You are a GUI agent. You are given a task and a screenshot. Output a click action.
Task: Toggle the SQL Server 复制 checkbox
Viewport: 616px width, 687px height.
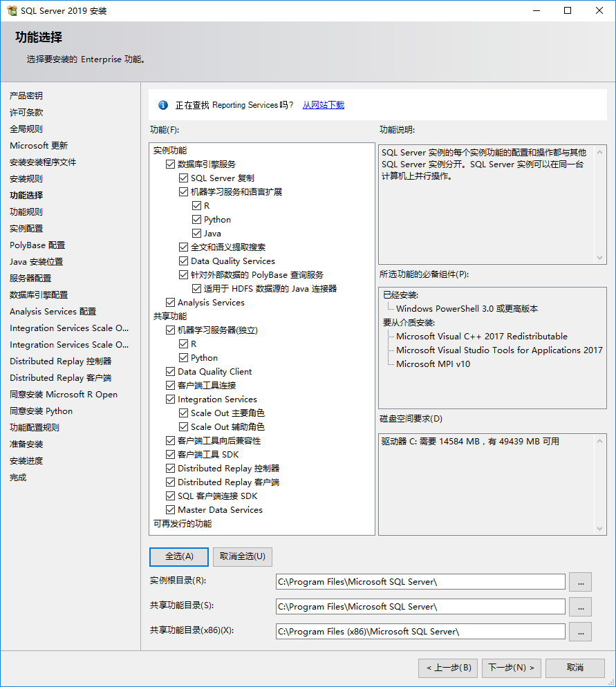pyautogui.click(x=184, y=178)
